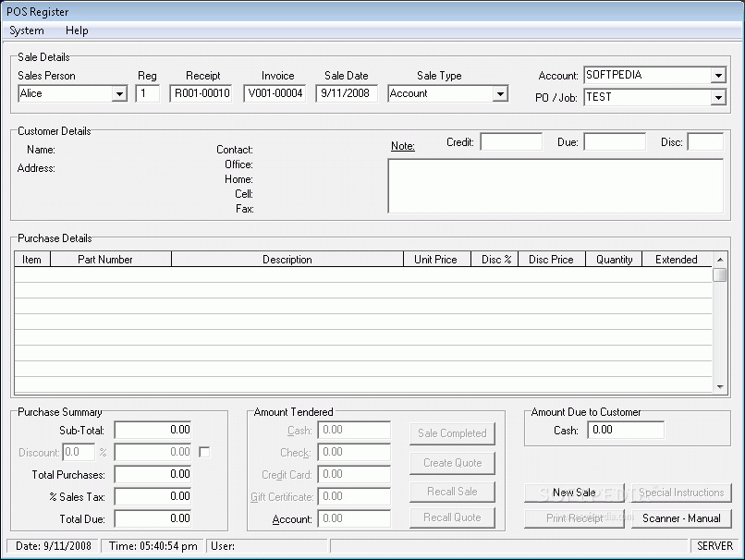Click the Extended column header
Screen dimensions: 745x560
(677, 260)
